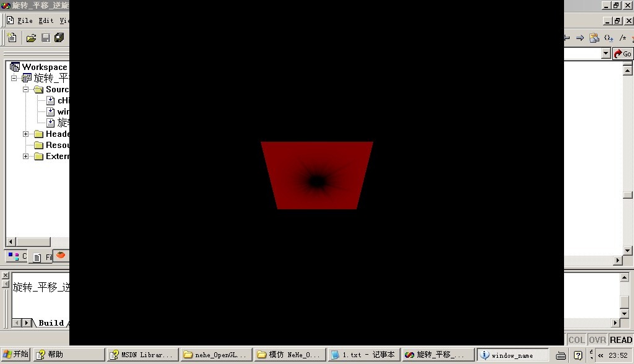Click the comment /* toolbar icon
Image resolution: width=634 pixels, height=364 pixels.
click(623, 38)
